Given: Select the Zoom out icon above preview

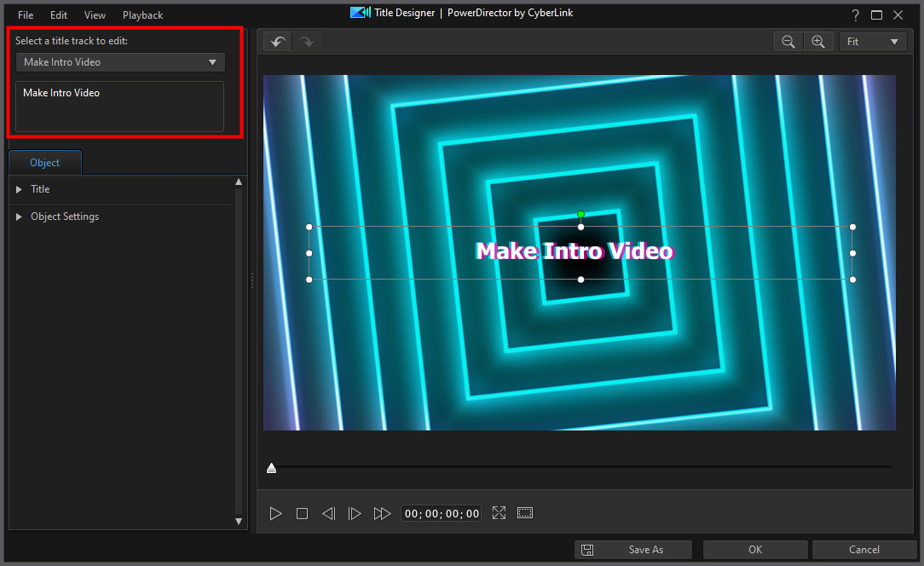Looking at the screenshot, I should point(788,41).
